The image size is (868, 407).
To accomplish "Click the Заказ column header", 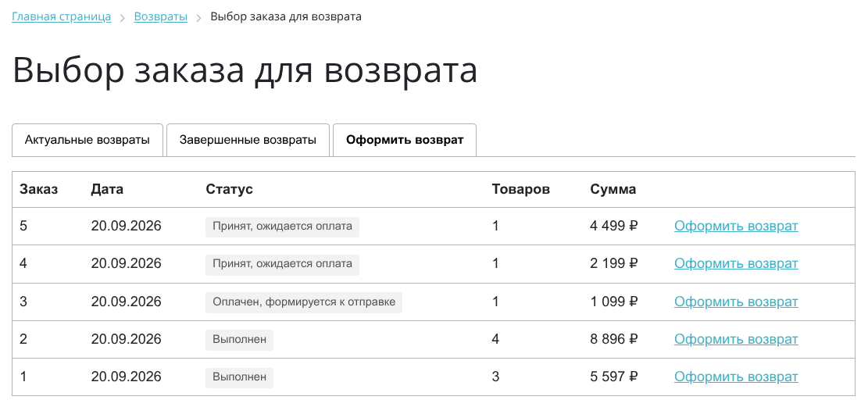I will [39, 189].
